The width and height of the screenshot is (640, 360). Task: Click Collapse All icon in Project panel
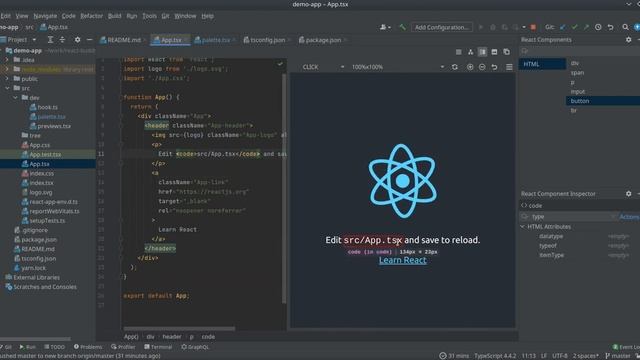tap(62, 40)
